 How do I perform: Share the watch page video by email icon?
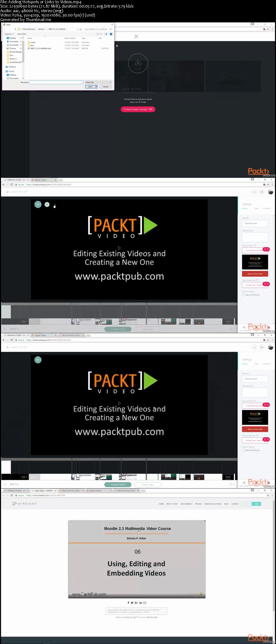point(145,603)
